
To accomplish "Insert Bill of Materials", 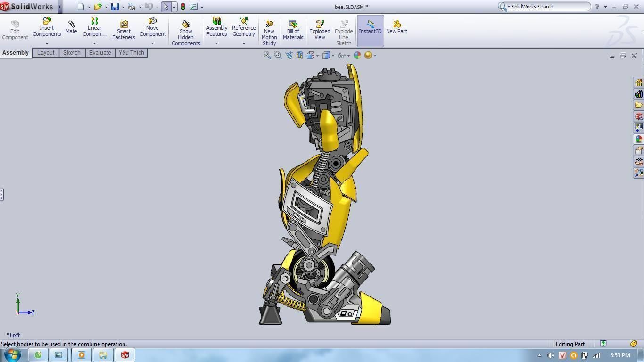I will tap(293, 30).
